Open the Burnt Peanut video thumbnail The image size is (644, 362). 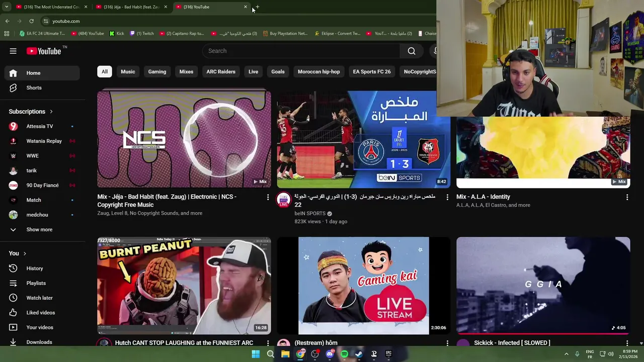pos(184,286)
